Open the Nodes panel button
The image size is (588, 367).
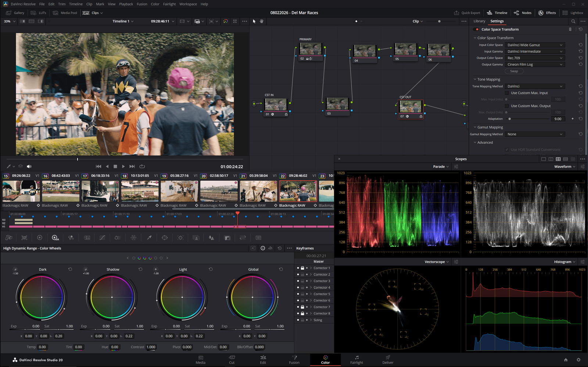(523, 13)
